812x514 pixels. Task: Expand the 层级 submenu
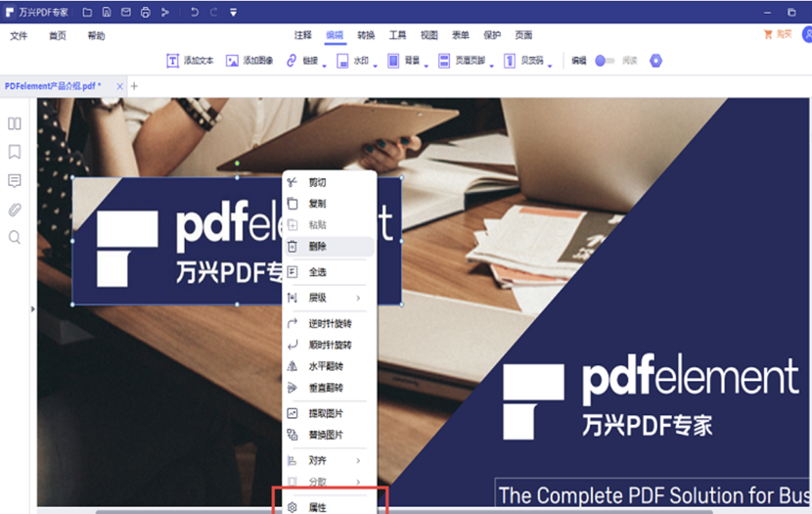click(x=330, y=298)
